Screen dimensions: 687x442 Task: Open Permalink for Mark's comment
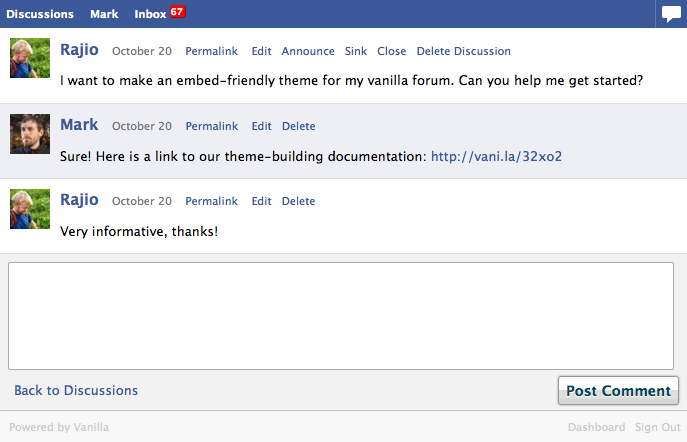(x=212, y=126)
